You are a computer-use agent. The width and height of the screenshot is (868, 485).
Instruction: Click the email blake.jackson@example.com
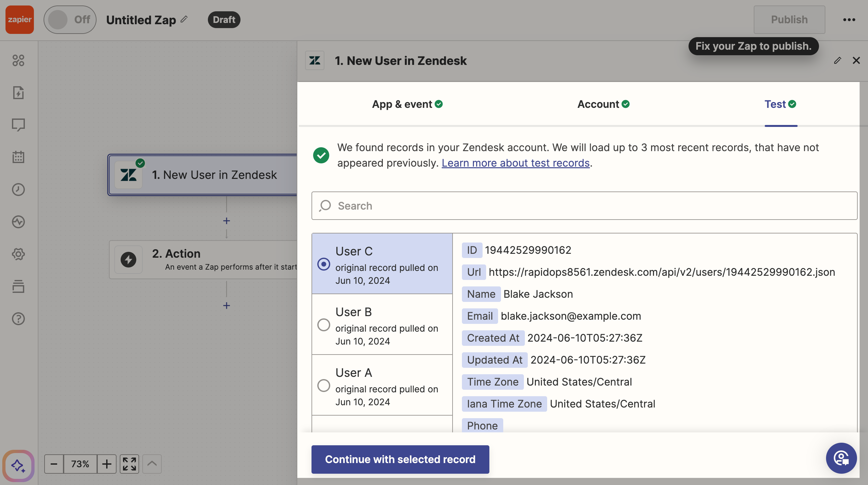coord(571,316)
